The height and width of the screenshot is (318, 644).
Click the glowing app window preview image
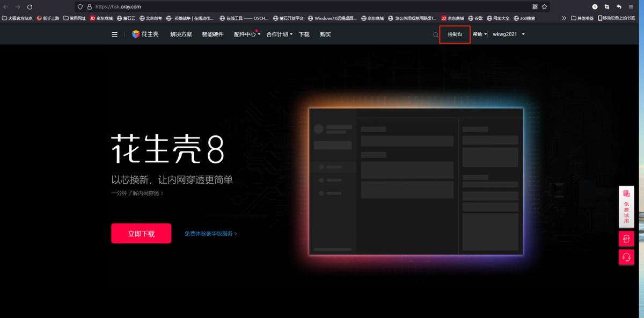[416, 181]
